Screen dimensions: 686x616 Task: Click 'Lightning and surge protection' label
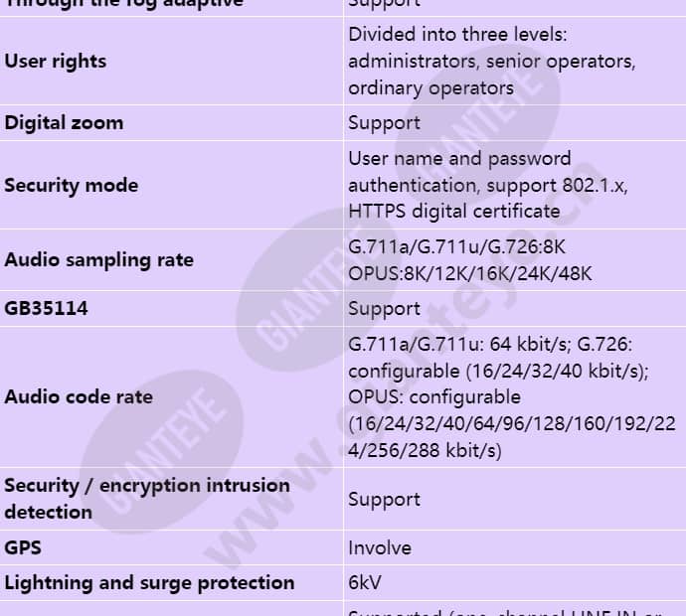click(149, 583)
